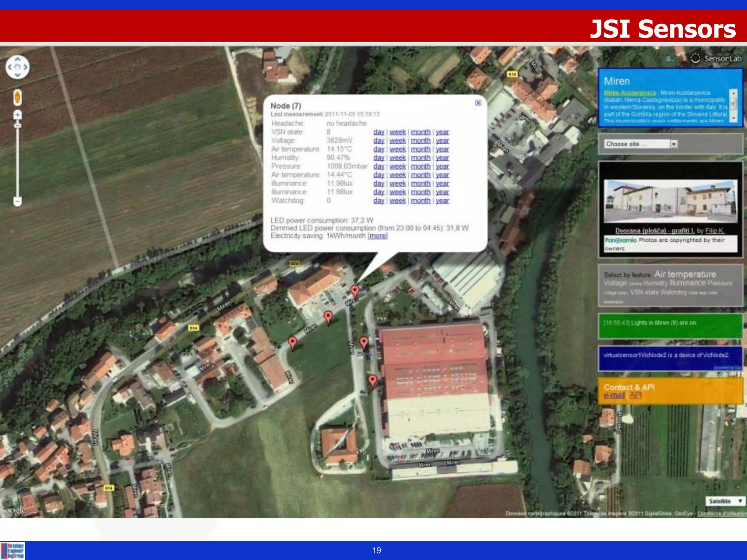Select Illuminance feature tag

click(x=688, y=283)
